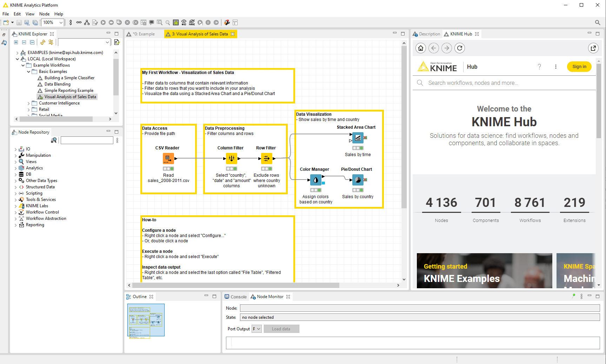Auto-layout the workflow nodes
The image size is (606, 364).
[x=87, y=22]
